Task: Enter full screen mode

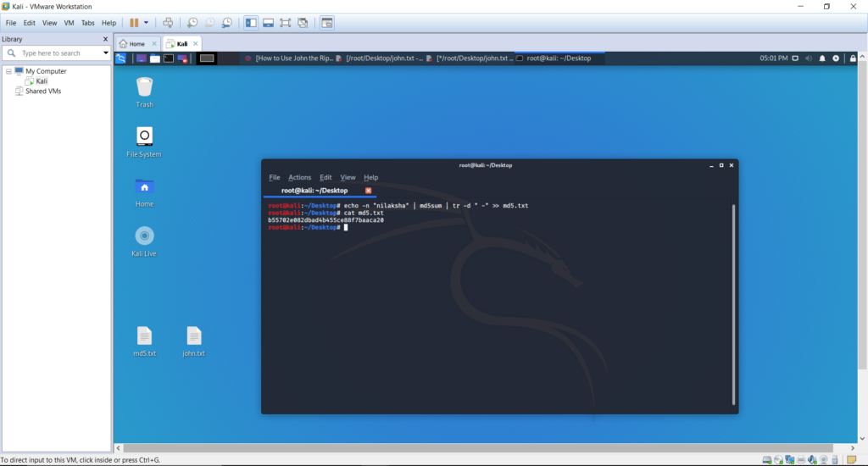Action: click(285, 23)
